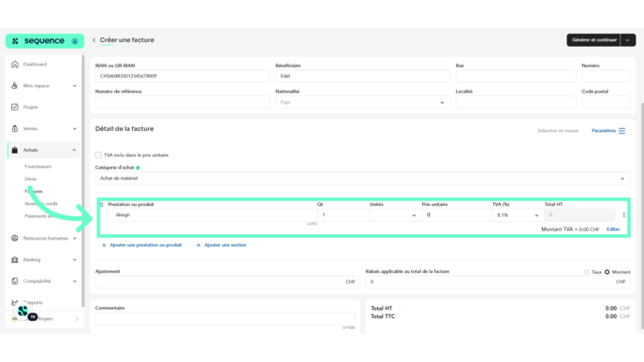Screen dimensions: 644x362
Task: Open the Nationalité Pays dropdown
Action: point(362,102)
